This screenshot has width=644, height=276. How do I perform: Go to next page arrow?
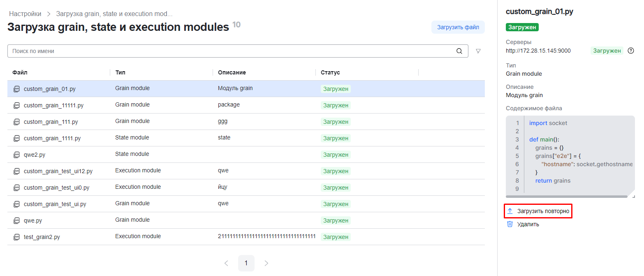coord(266,263)
